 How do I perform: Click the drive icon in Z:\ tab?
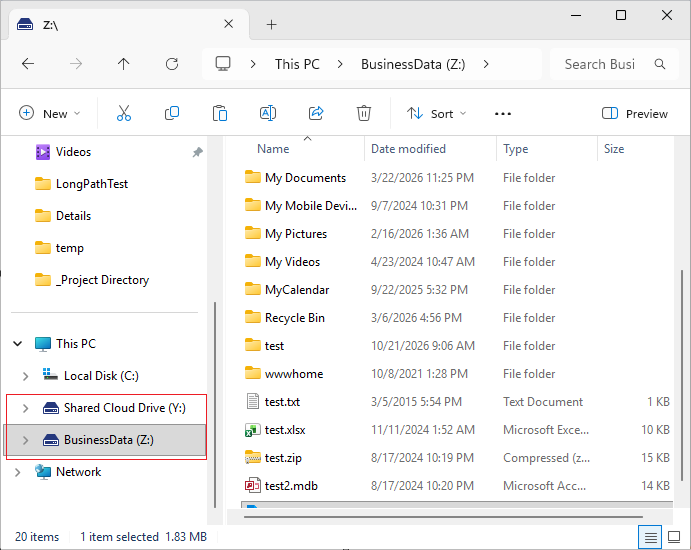coord(25,25)
